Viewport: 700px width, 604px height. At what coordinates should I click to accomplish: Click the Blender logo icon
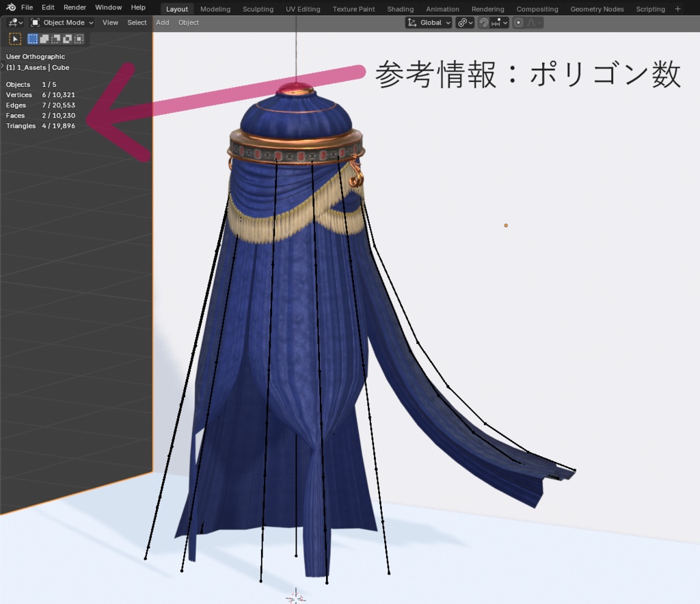point(11,7)
